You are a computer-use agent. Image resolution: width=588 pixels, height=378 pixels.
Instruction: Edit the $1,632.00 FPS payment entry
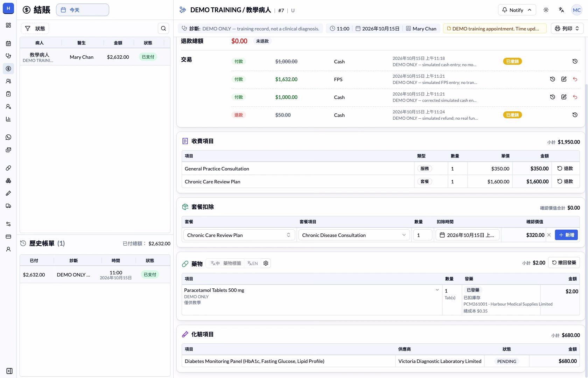(x=564, y=79)
